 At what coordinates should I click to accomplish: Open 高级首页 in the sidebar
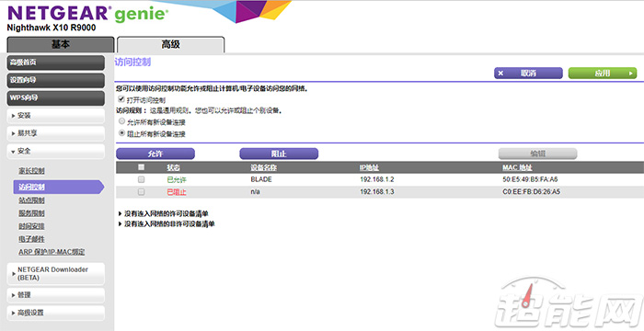pyautogui.click(x=55, y=63)
